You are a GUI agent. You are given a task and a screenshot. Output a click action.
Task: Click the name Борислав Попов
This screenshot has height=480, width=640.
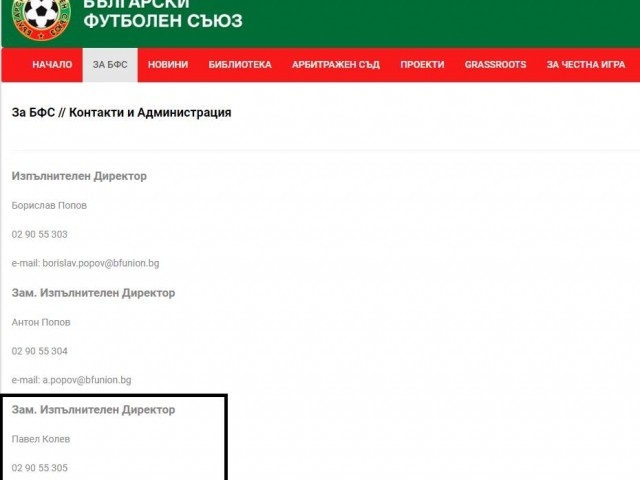click(49, 205)
